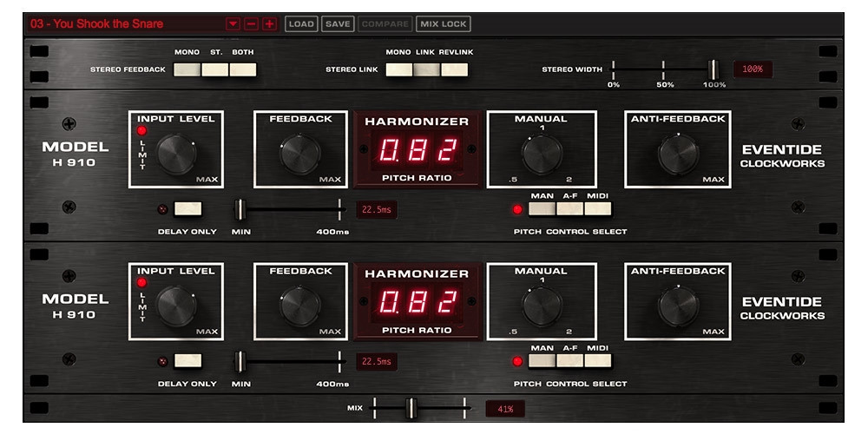This screenshot has height=434, width=868.
Task: Click the plus next preset button
Action: click(270, 24)
